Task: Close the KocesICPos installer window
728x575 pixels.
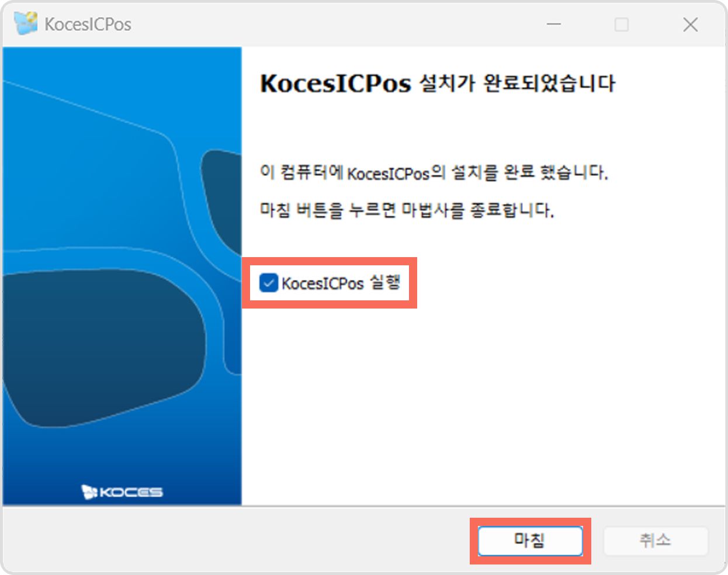Action: point(691,25)
